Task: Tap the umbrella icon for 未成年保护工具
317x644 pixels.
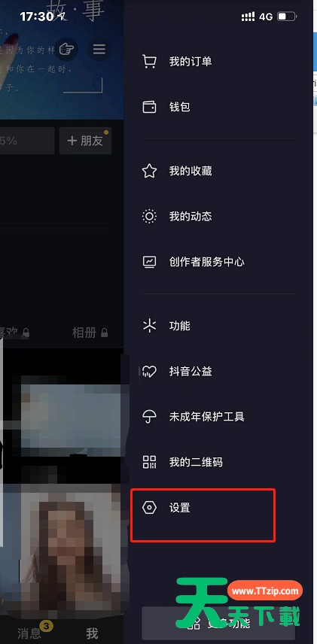Action: point(149,417)
